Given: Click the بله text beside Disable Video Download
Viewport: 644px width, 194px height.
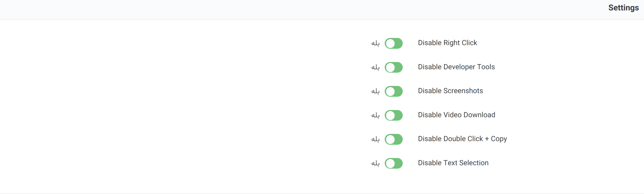Looking at the screenshot, I should tap(375, 115).
